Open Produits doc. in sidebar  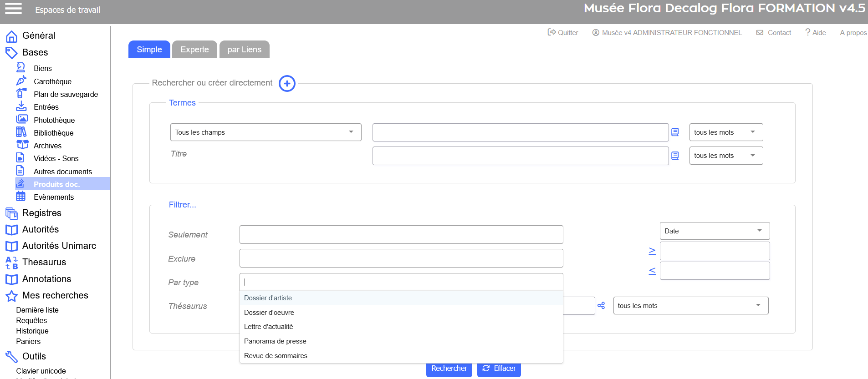[x=63, y=184]
